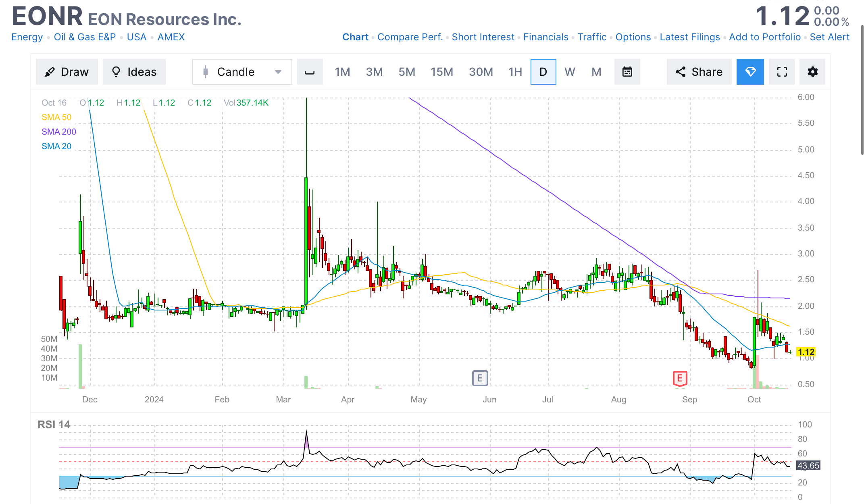Click the blue diamond premium icon

coord(750,71)
